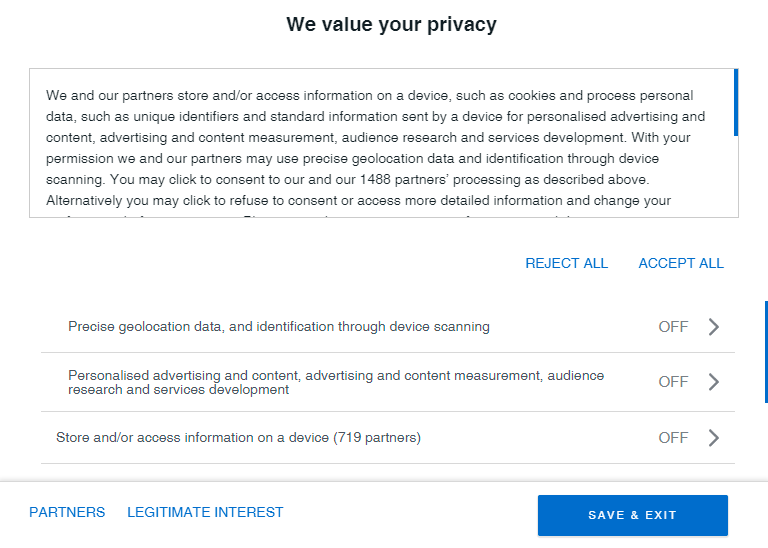
Task: Switch to LEGITIMATE INTEREST tab
Action: click(x=205, y=512)
